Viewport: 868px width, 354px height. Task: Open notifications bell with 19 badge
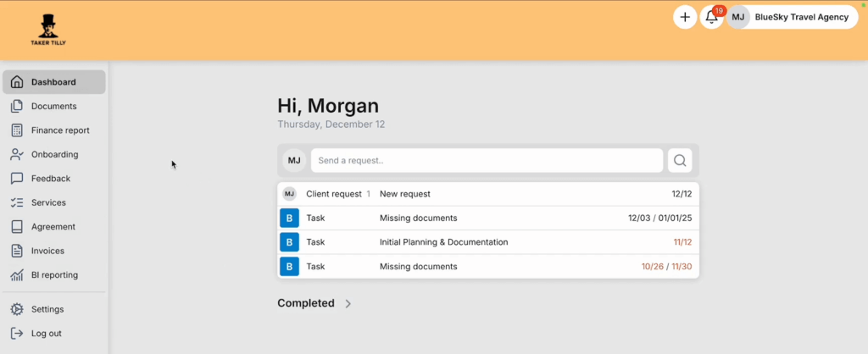pyautogui.click(x=712, y=17)
